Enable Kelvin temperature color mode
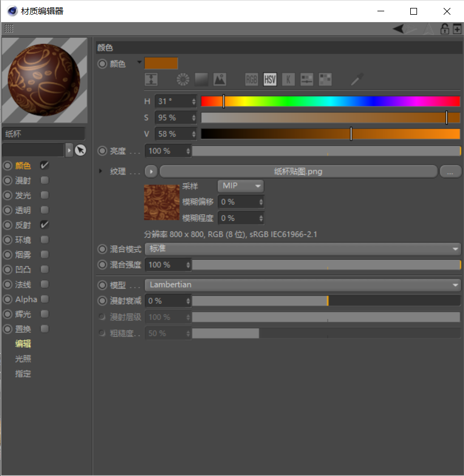The height and width of the screenshot is (476, 464). (288, 80)
